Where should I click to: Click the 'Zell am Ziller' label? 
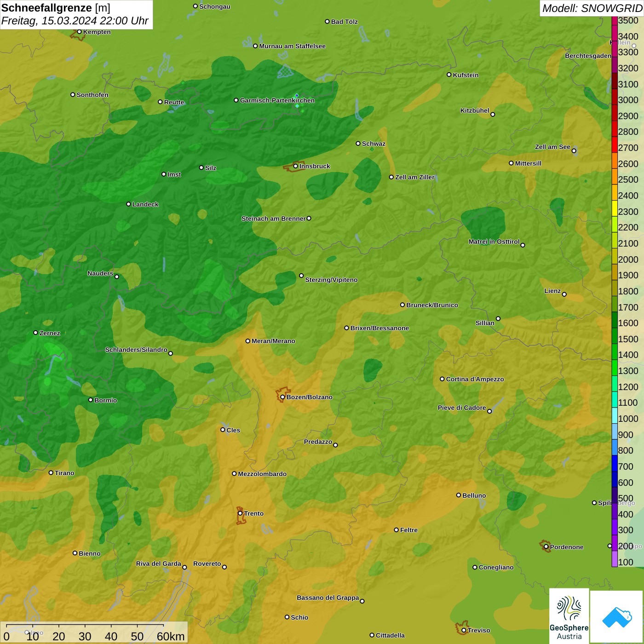pos(415,177)
